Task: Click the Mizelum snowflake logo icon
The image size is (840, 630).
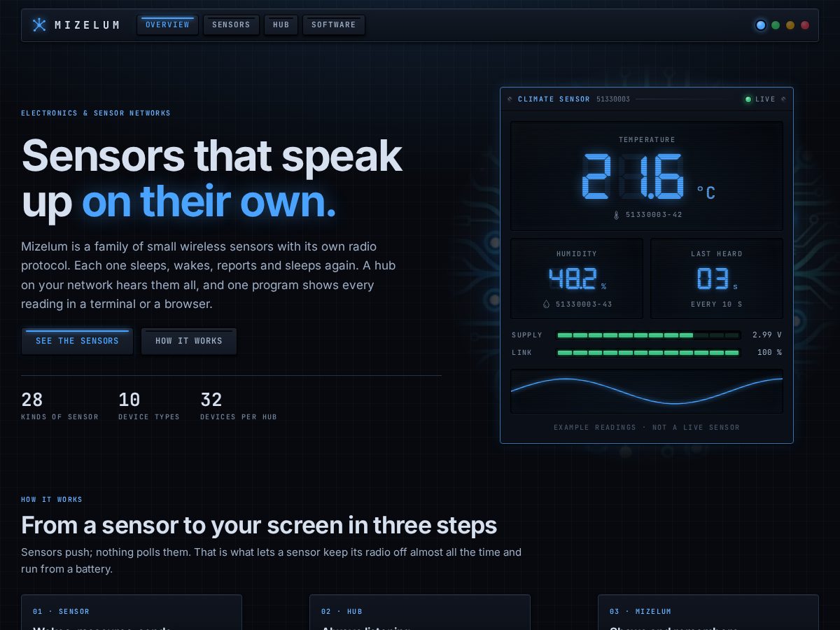Action: click(x=39, y=24)
